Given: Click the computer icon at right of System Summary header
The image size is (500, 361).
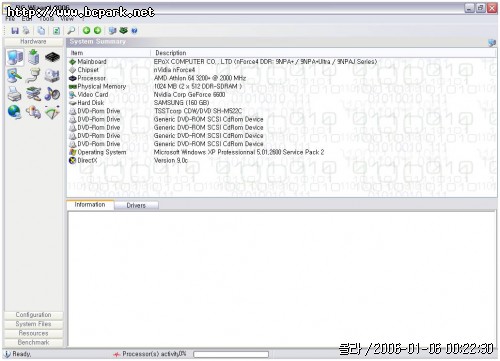Looking at the screenshot, I should coord(492,43).
